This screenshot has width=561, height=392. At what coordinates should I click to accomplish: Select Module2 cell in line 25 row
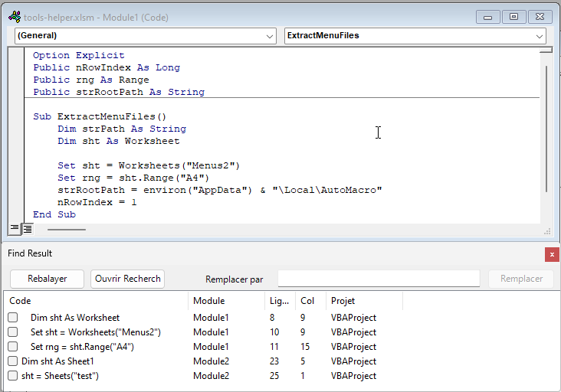point(211,376)
